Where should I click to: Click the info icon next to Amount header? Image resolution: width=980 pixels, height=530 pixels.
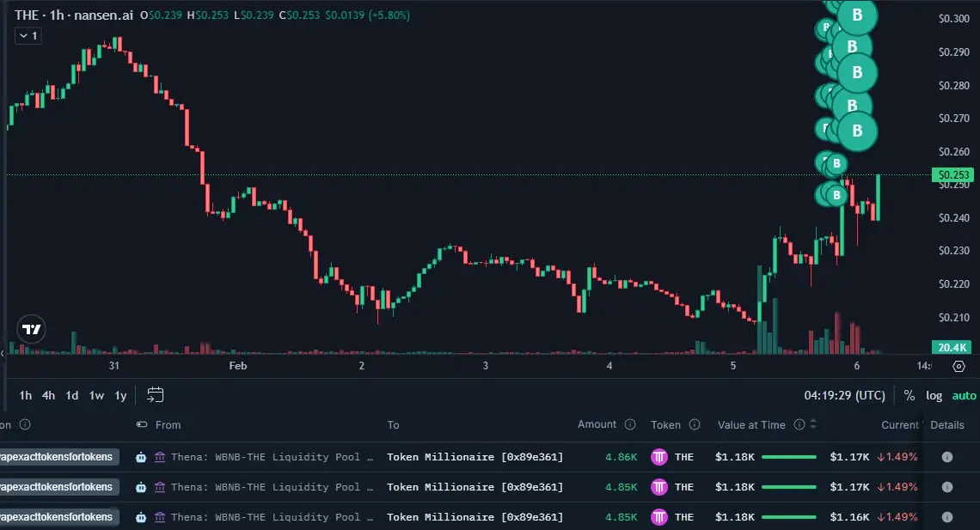[x=630, y=424]
